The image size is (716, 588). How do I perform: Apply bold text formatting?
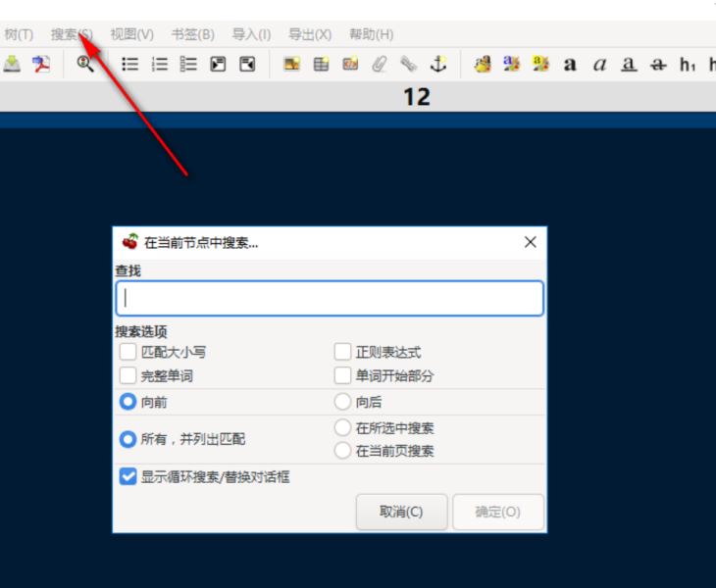(x=570, y=65)
